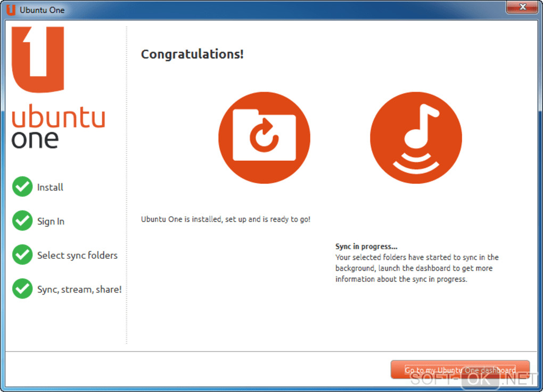Close the Ubuntu One window
543x392 pixels.
click(523, 6)
